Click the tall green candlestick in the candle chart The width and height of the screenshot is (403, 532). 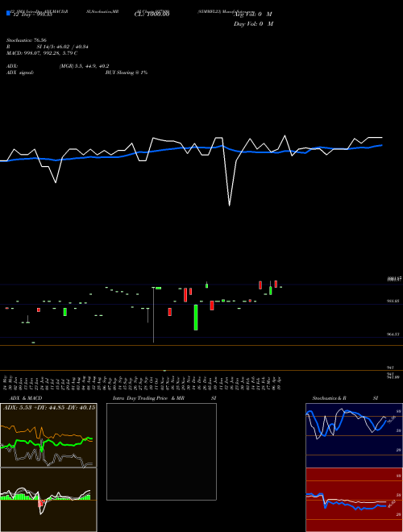click(196, 318)
